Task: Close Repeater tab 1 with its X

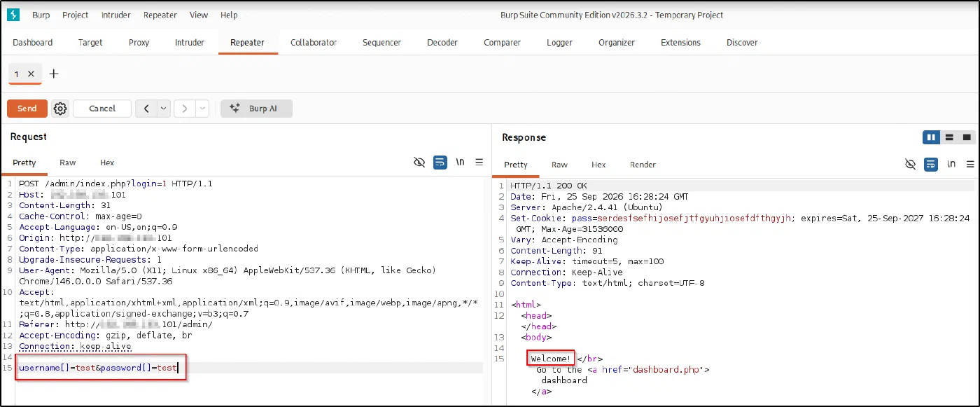Action: click(x=31, y=74)
